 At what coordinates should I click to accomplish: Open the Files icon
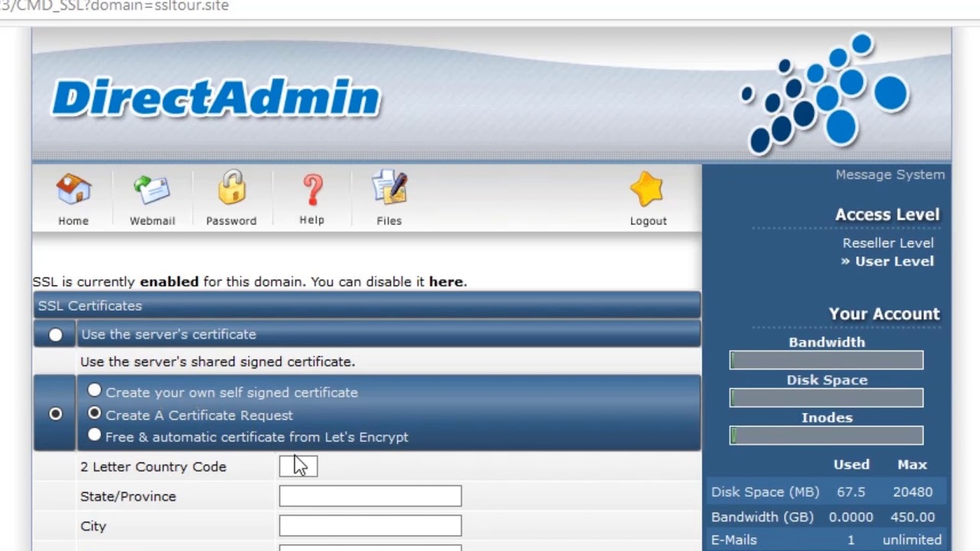click(389, 188)
